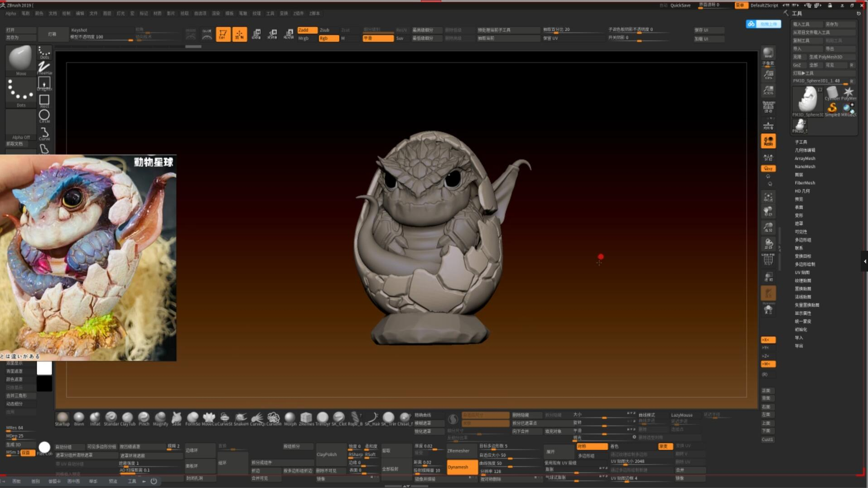Open the FiberMesh sub-palette

click(805, 183)
